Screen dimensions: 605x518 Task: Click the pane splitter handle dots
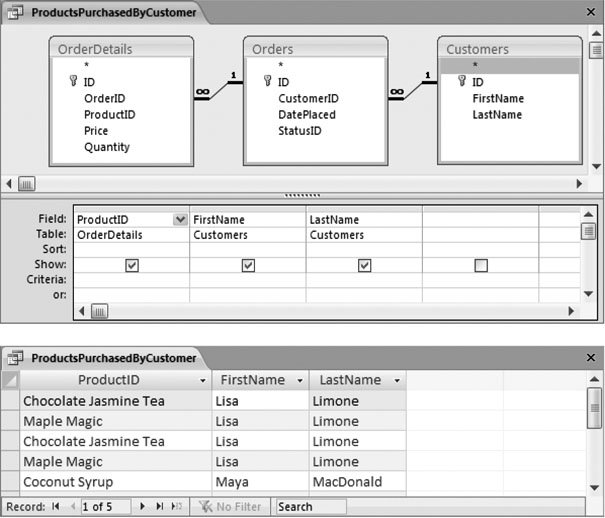(302, 195)
